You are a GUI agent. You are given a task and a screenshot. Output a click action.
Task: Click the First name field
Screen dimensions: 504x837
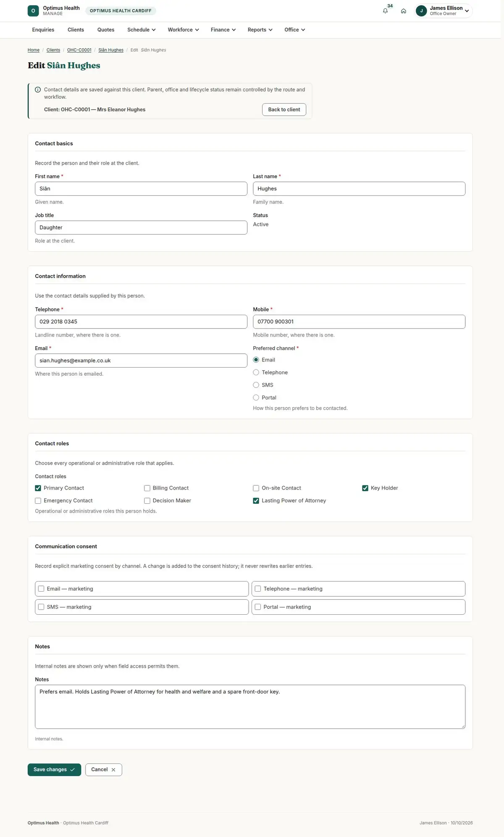[x=141, y=189]
